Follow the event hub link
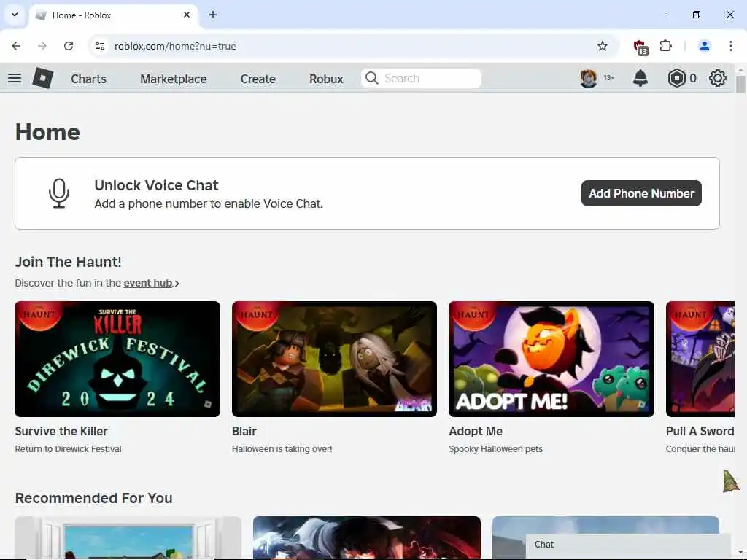The width and height of the screenshot is (747, 560). [147, 283]
